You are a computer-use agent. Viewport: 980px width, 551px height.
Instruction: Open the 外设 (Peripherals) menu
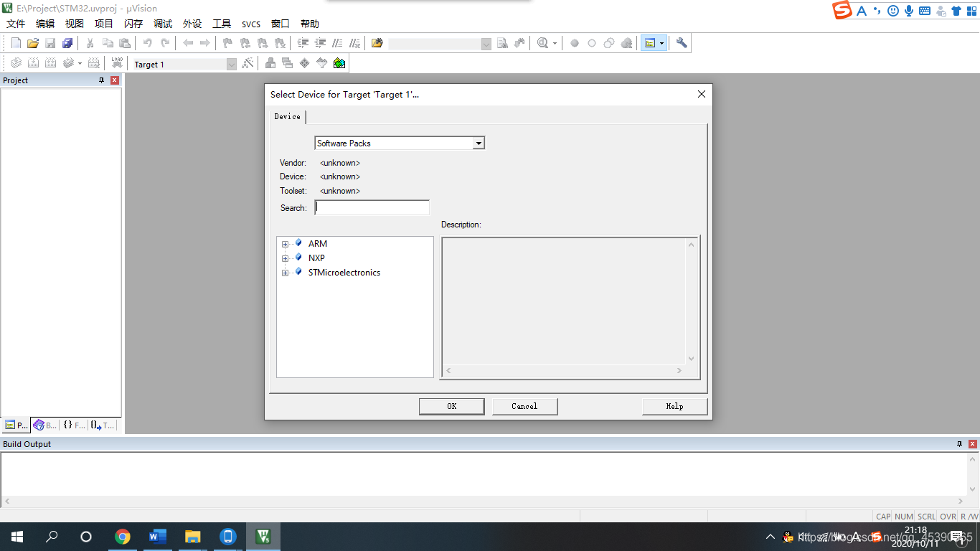click(192, 24)
